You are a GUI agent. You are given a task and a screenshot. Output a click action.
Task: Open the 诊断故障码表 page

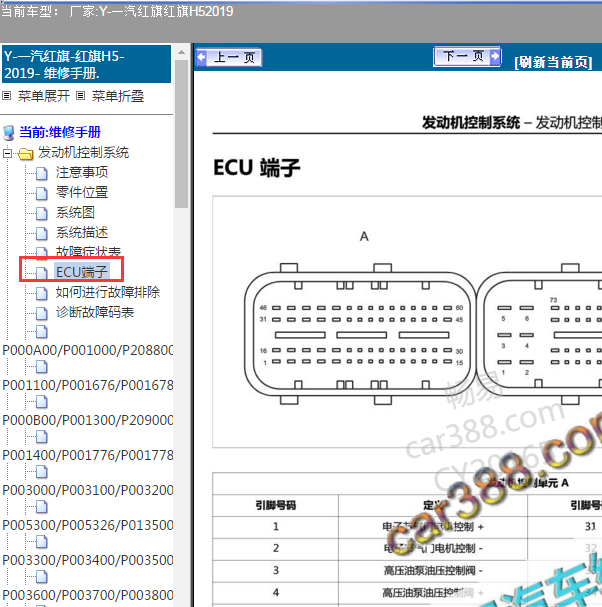click(x=95, y=312)
